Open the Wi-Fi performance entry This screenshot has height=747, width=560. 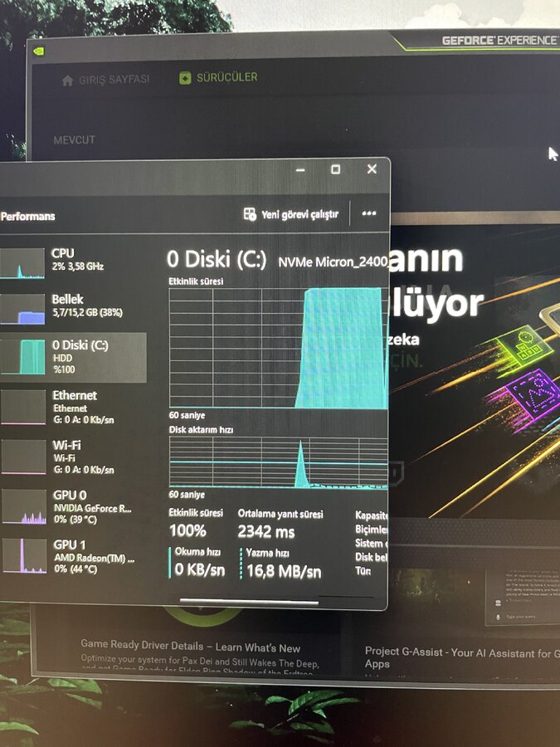point(71,457)
